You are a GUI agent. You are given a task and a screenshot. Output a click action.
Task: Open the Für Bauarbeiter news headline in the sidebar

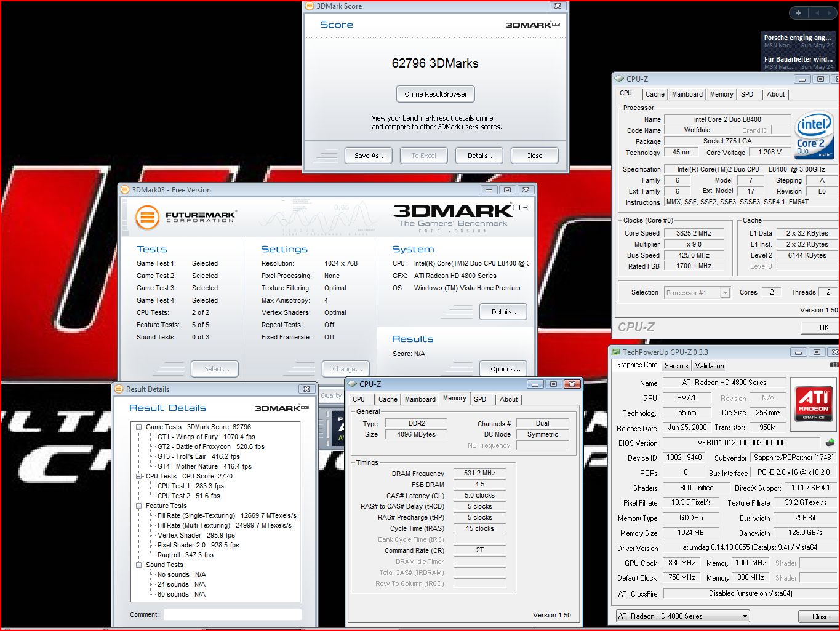tap(799, 59)
